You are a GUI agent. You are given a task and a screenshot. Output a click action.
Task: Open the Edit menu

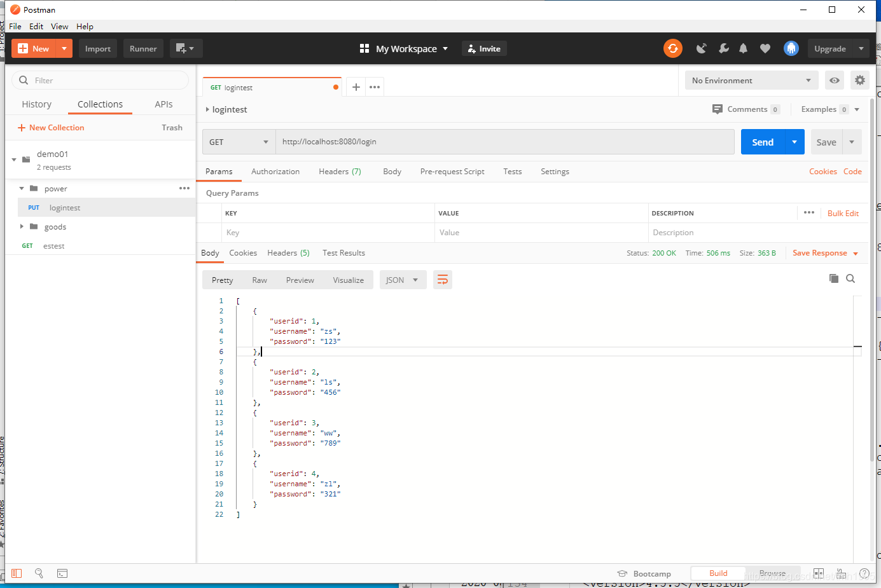36,26
